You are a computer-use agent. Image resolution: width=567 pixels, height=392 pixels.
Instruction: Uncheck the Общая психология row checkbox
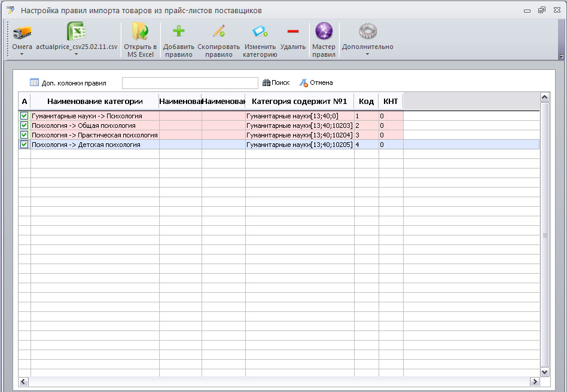(x=25, y=125)
